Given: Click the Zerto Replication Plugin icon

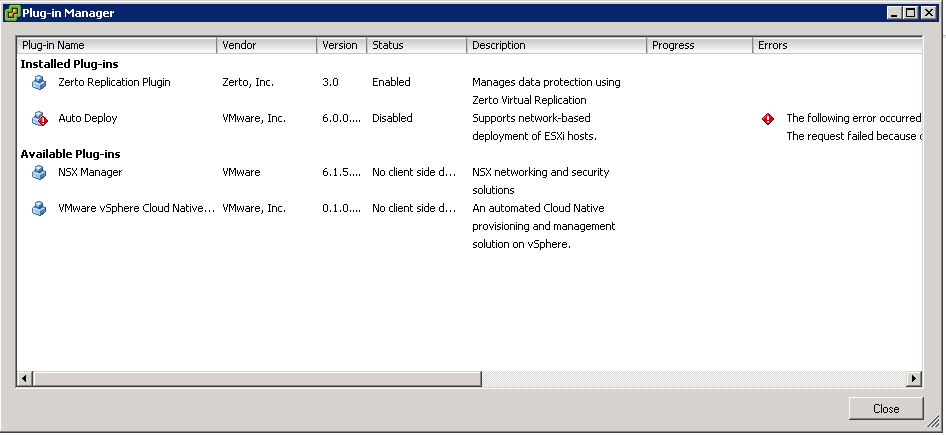Looking at the screenshot, I should coord(39,83).
